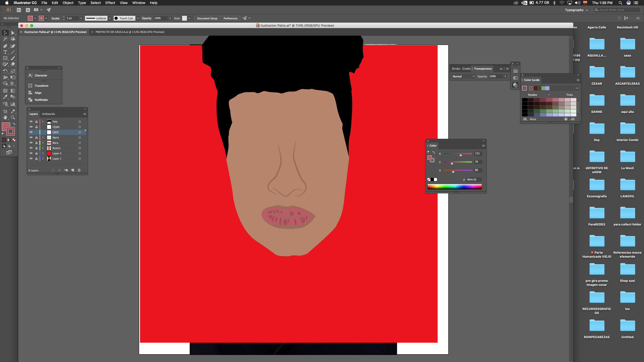Select the Type tool
This screenshot has height=362, width=644.
[5, 52]
